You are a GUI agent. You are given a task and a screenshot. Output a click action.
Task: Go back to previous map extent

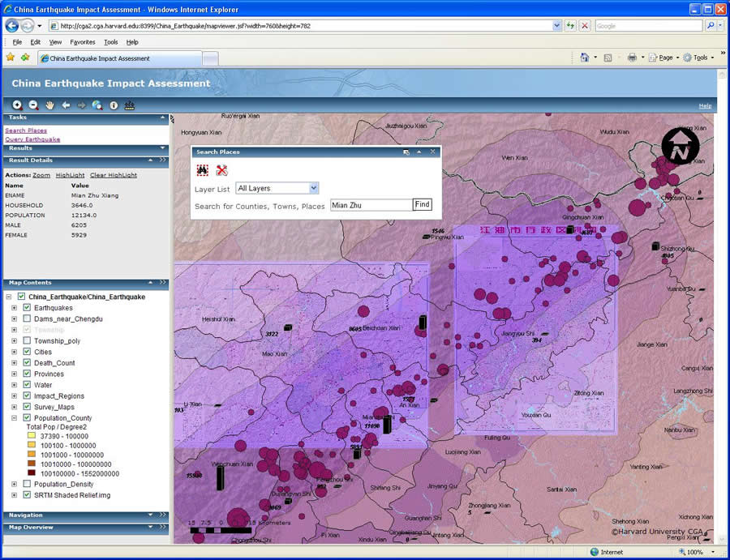coord(67,105)
